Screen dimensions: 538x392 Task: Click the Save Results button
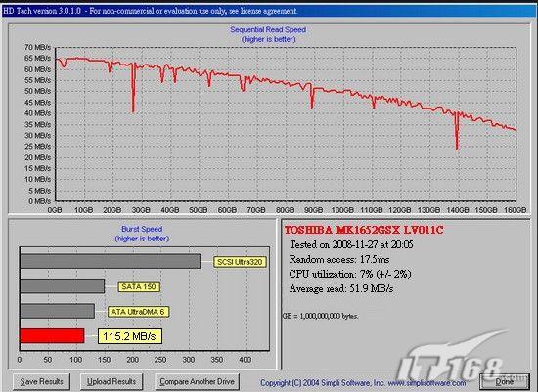pyautogui.click(x=41, y=381)
